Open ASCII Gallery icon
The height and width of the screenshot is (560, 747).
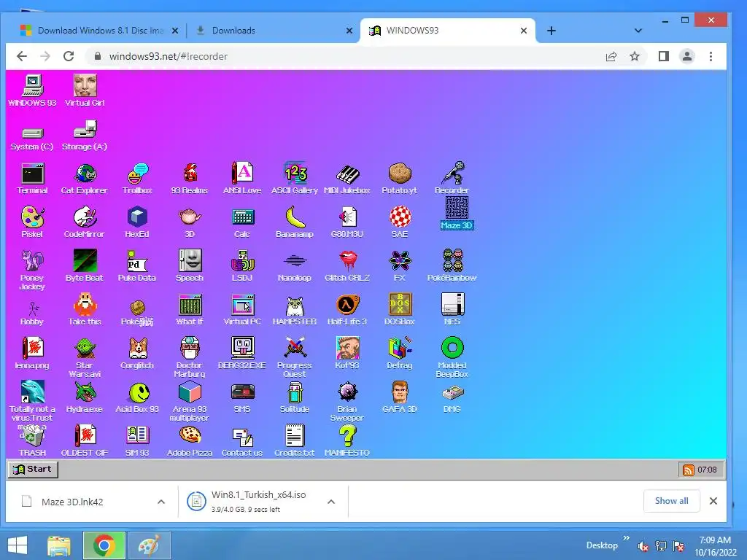pos(295,179)
